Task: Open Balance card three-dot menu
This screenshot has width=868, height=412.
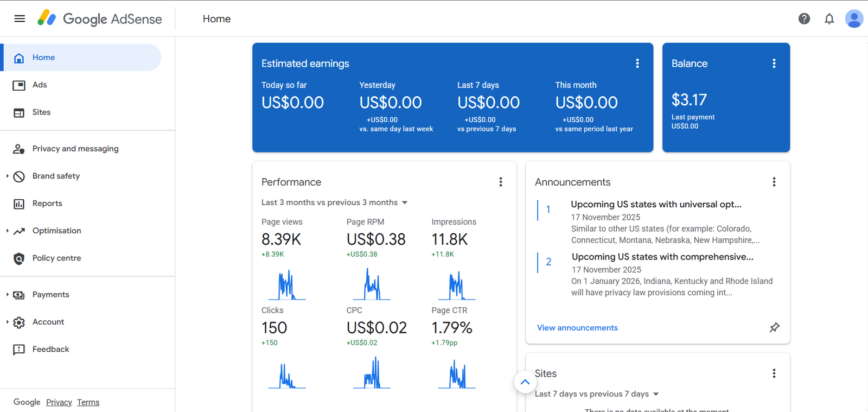Action: tap(774, 64)
